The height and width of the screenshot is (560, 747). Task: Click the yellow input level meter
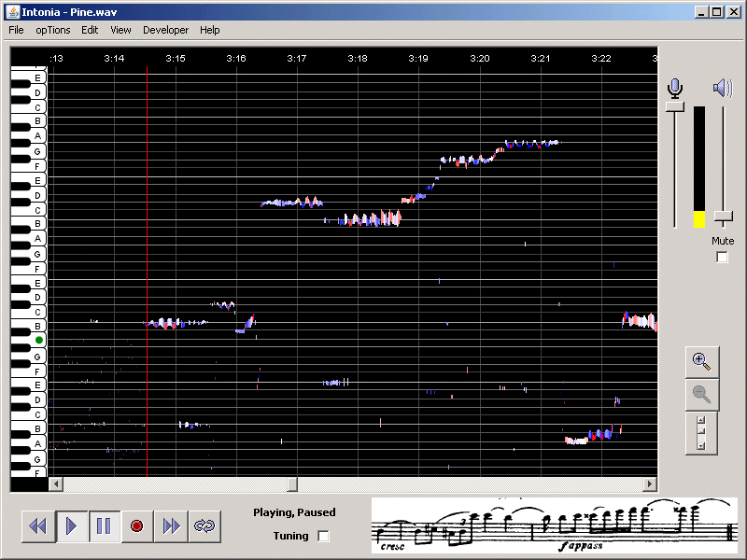[698, 219]
